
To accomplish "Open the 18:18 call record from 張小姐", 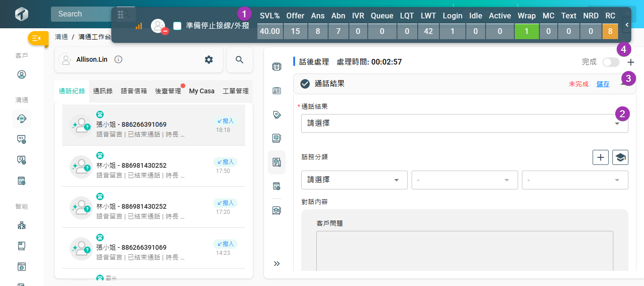I will click(x=154, y=125).
